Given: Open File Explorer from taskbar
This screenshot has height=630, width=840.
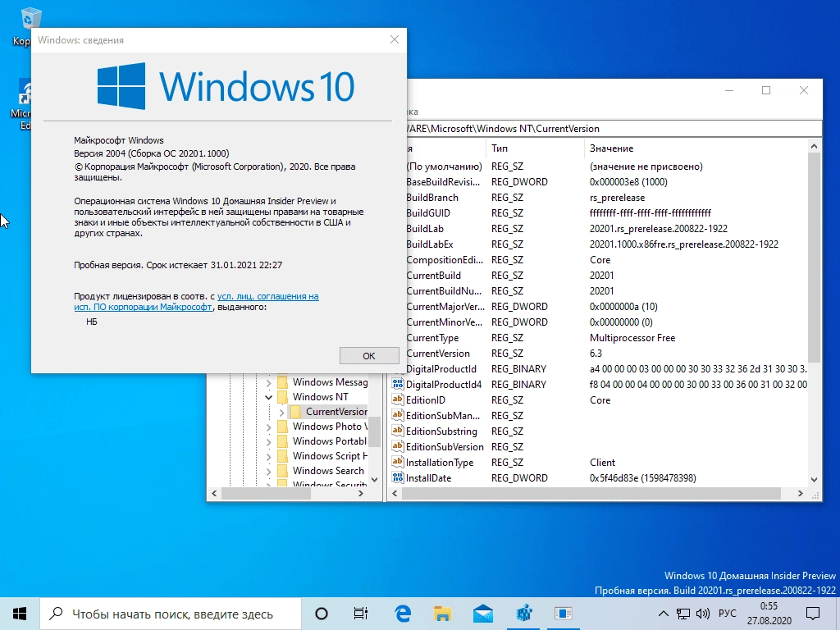Looking at the screenshot, I should pyautogui.click(x=442, y=614).
